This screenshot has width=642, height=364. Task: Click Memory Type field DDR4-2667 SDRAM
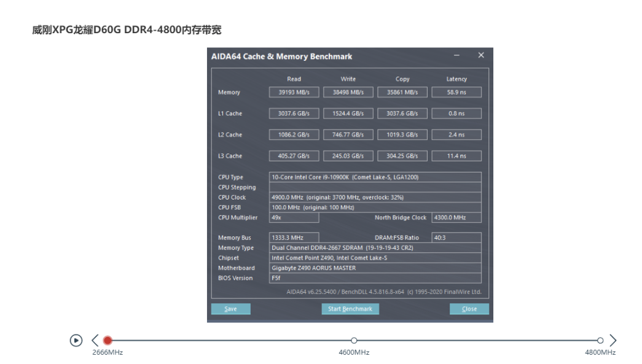[375, 248]
